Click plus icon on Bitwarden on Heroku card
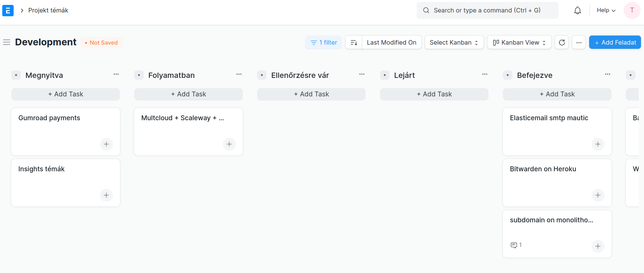Image resolution: width=644 pixels, height=273 pixels. coord(597,195)
